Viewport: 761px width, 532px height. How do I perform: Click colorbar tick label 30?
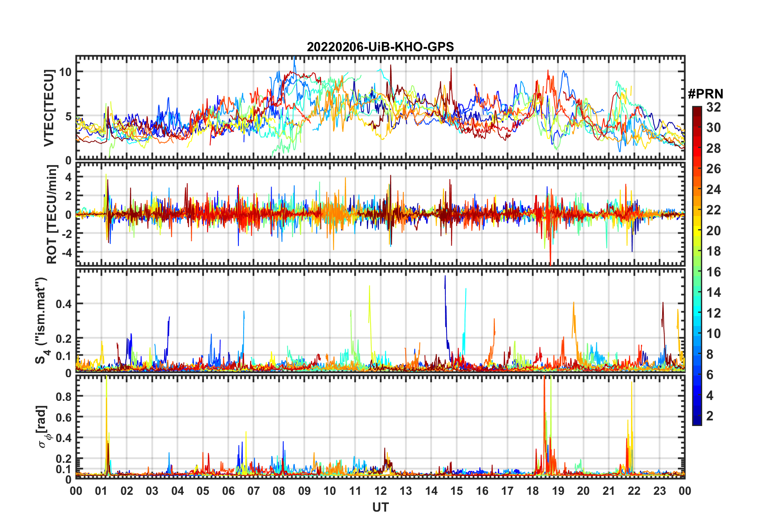click(x=713, y=128)
